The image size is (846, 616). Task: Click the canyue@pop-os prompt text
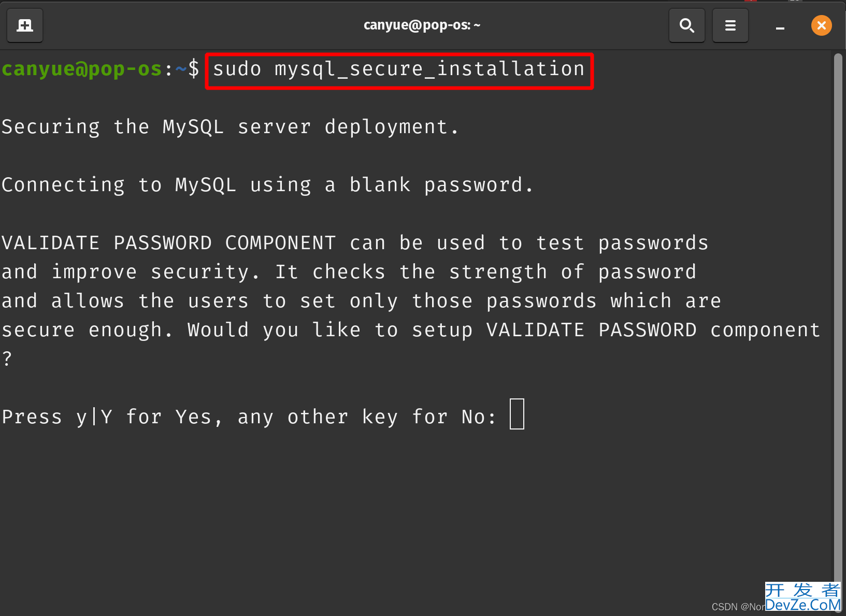[x=82, y=69]
